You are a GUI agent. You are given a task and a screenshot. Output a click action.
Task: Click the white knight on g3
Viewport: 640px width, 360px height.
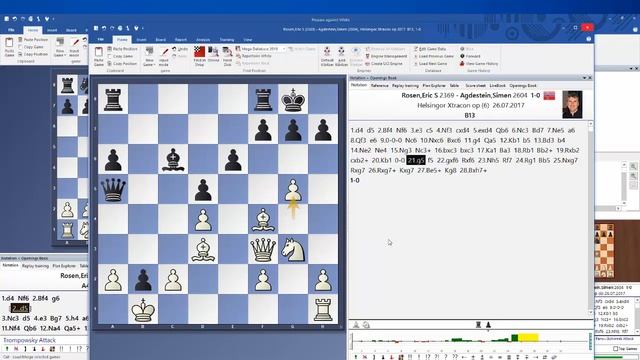point(293,249)
